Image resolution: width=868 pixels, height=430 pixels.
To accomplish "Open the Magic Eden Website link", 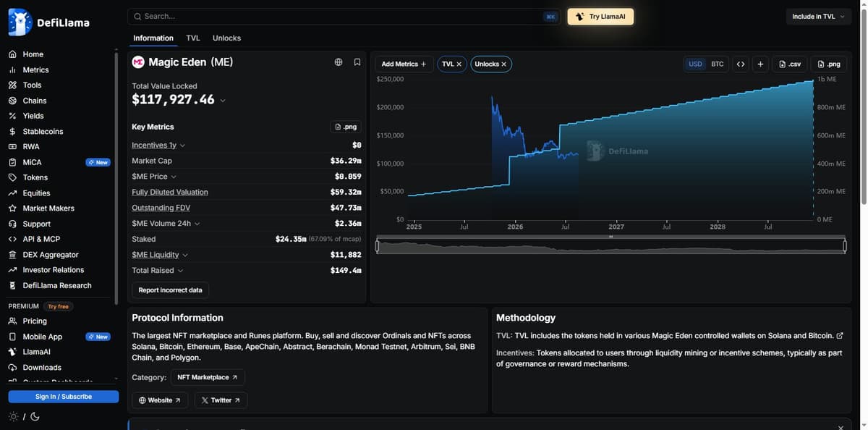I will (160, 400).
